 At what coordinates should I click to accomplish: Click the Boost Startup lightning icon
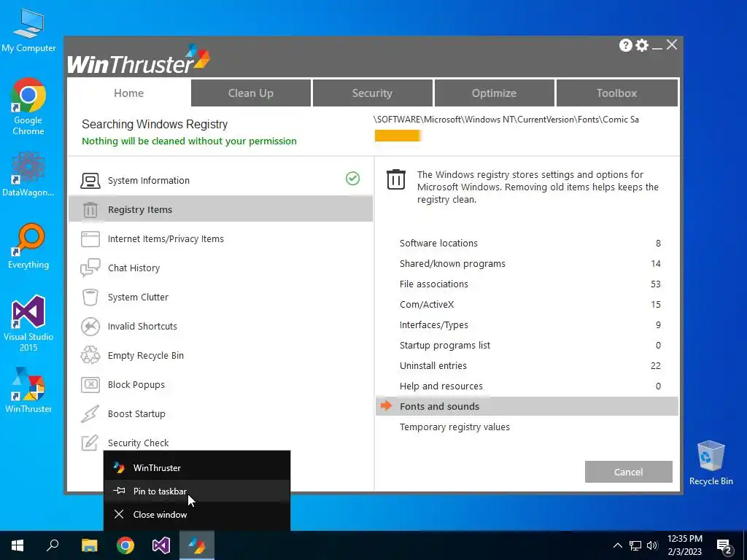pos(90,414)
